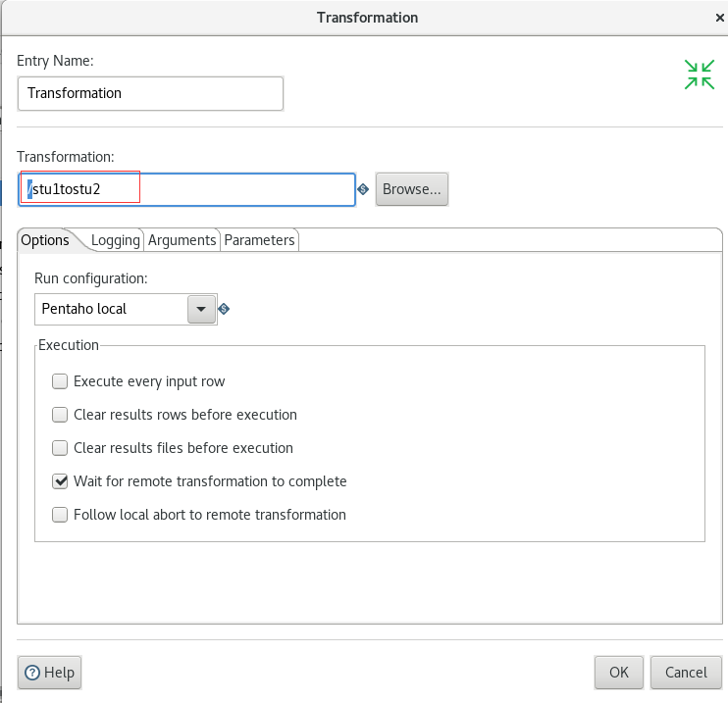The image size is (728, 703).
Task: Open the Run configuration dropdown arrow
Action: click(201, 309)
